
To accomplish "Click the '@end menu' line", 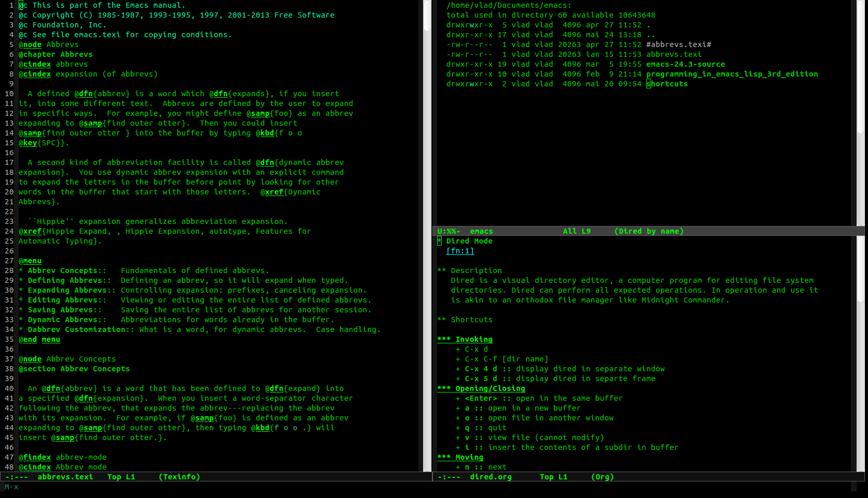I will (39, 339).
